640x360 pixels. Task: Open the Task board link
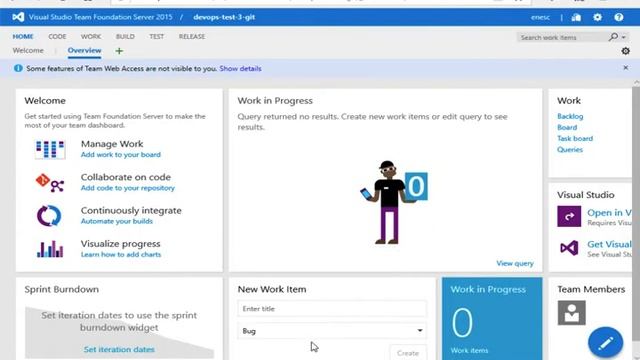pyautogui.click(x=575, y=138)
